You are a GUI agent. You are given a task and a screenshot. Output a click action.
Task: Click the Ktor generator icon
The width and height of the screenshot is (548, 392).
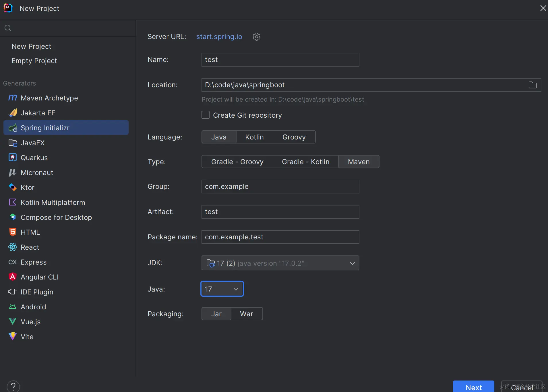[x=13, y=187]
